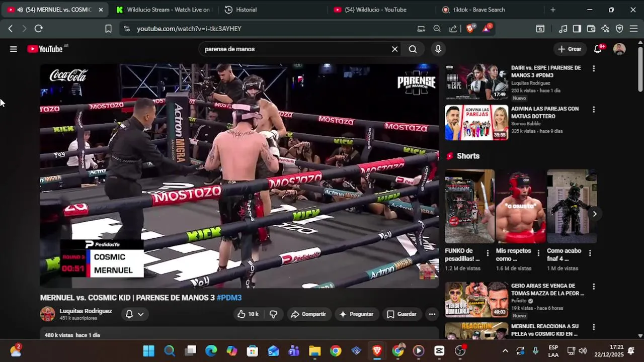Open Luquitas Rodriguez channel avatar
644x362 pixels.
47,314
